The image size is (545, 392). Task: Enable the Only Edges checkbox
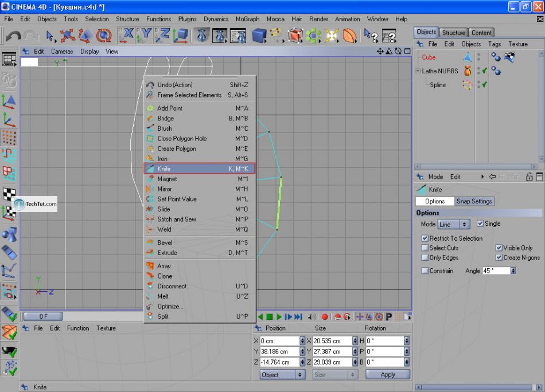pyautogui.click(x=425, y=258)
